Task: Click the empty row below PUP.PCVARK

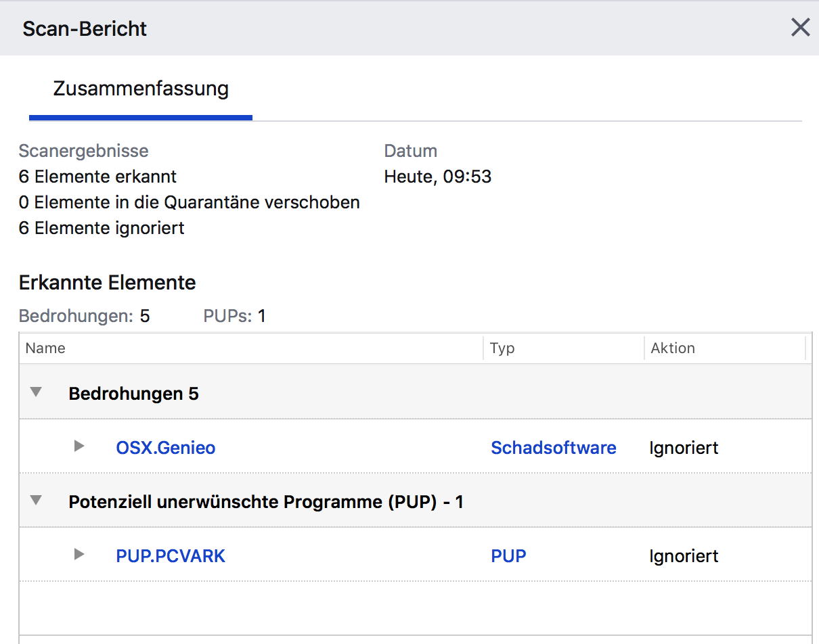Action: pyautogui.click(x=414, y=607)
